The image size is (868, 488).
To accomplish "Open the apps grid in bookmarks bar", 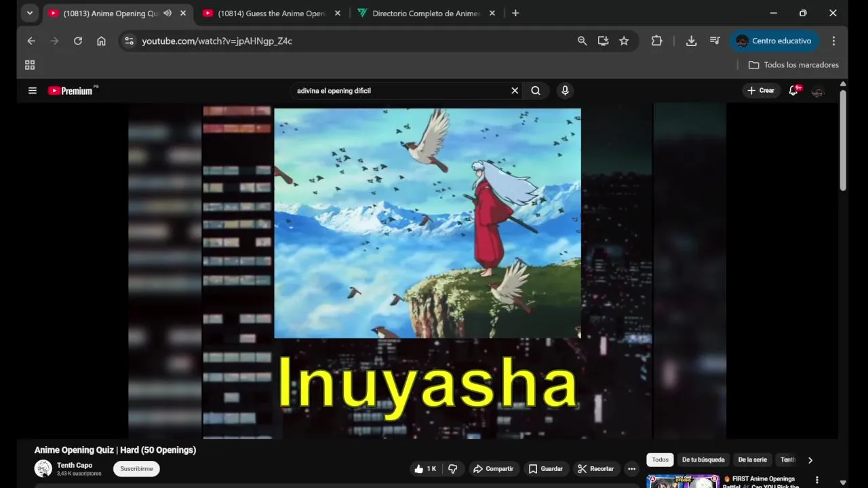I will pos(30,65).
